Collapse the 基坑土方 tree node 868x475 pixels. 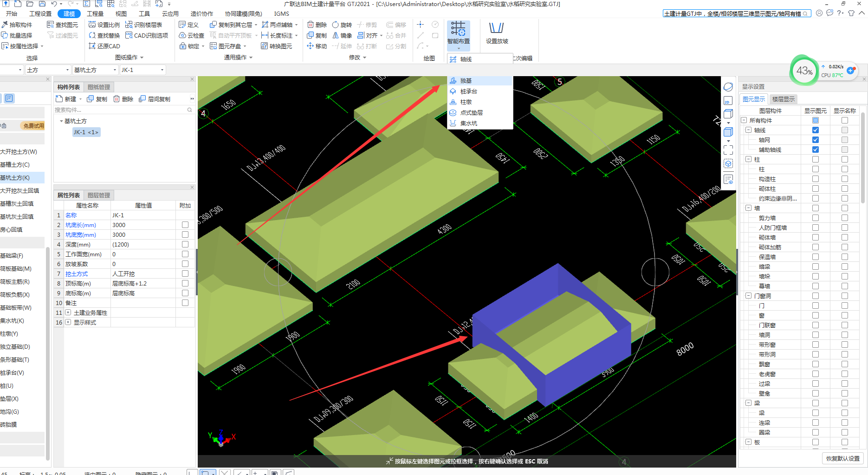click(61, 121)
